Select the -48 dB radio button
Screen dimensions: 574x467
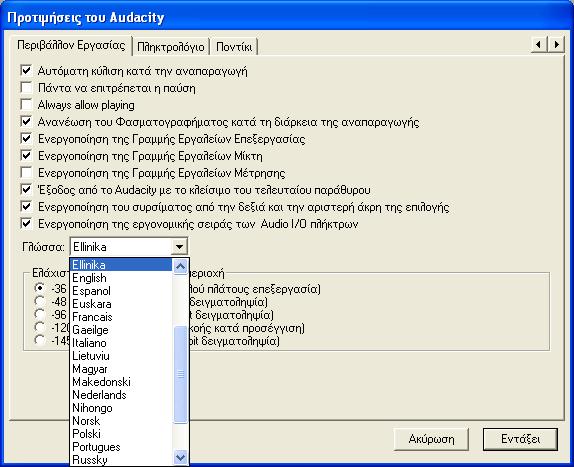click(40, 301)
